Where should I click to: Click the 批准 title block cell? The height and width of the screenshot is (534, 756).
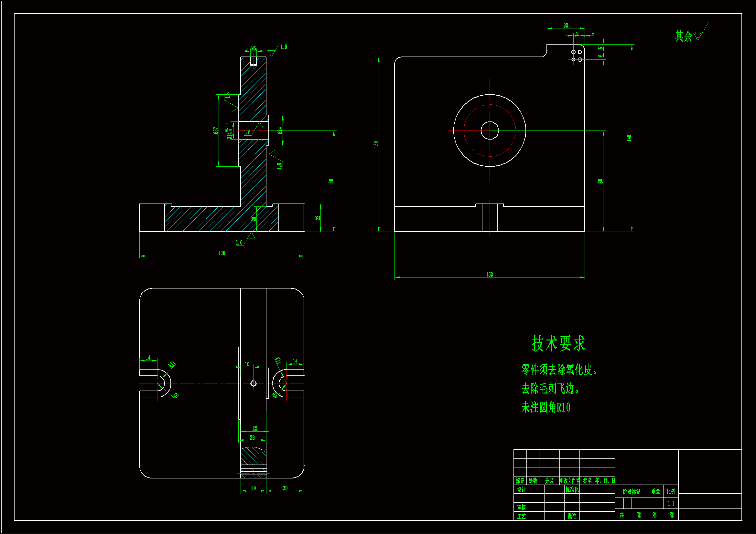tap(572, 516)
